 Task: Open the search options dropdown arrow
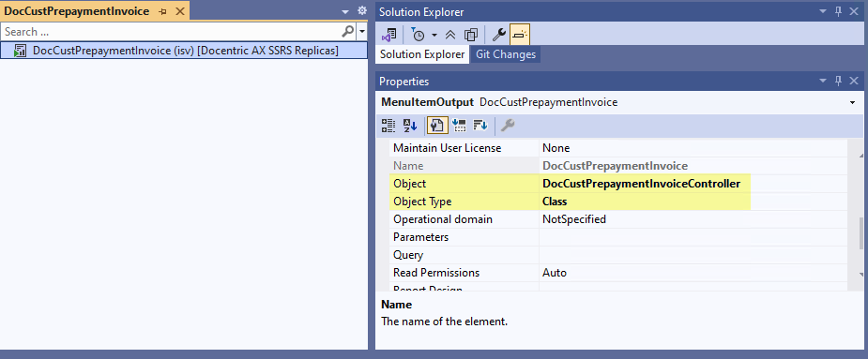coord(362,32)
